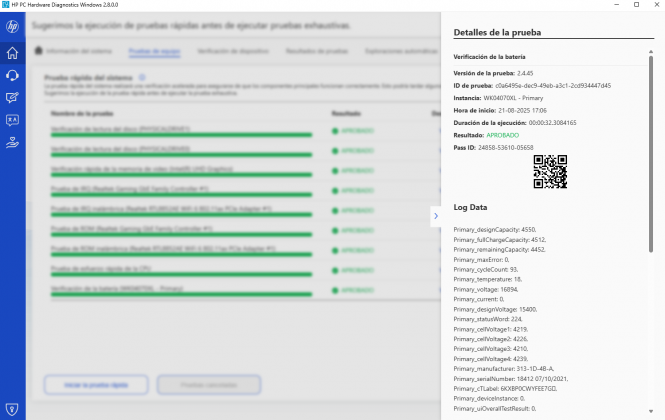
Task: Click Primary_remainingCapacity: 4452 log line
Action: coord(500,249)
